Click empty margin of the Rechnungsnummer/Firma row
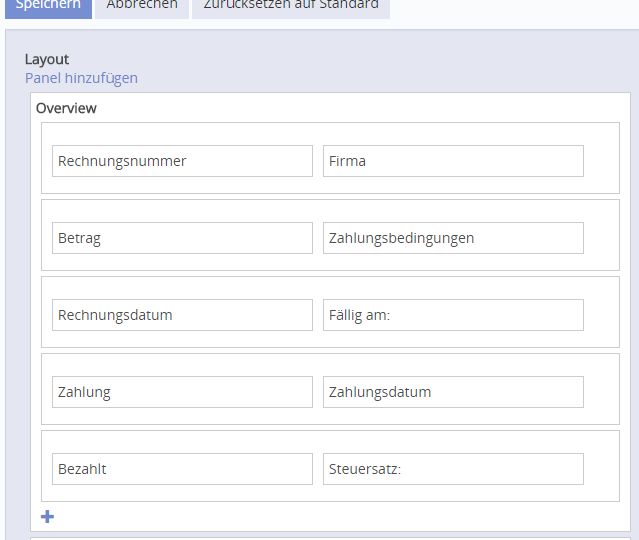Image resolution: width=639 pixels, height=540 pixels. 601,159
